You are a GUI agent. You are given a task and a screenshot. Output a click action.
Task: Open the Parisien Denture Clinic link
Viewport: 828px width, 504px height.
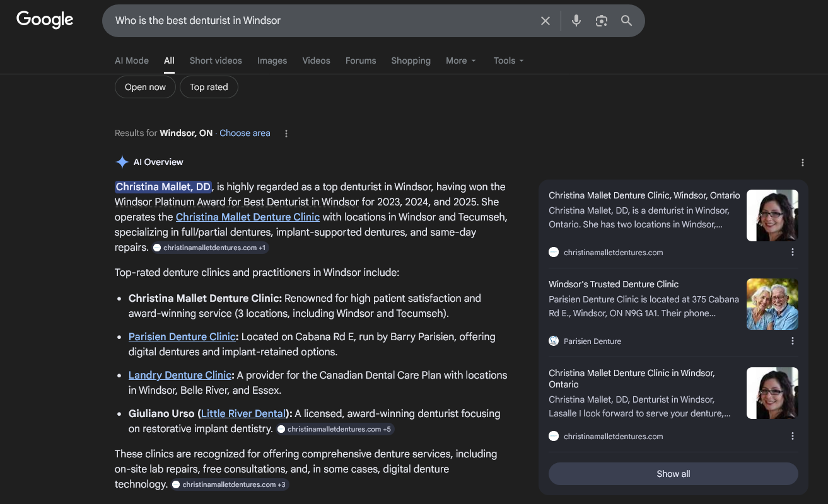(x=182, y=337)
